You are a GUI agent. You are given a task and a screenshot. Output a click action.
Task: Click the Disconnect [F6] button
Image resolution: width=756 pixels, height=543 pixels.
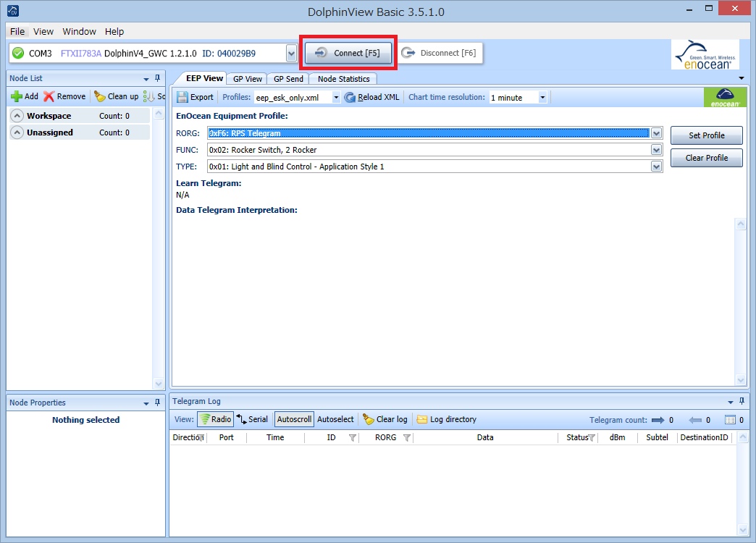tap(440, 53)
